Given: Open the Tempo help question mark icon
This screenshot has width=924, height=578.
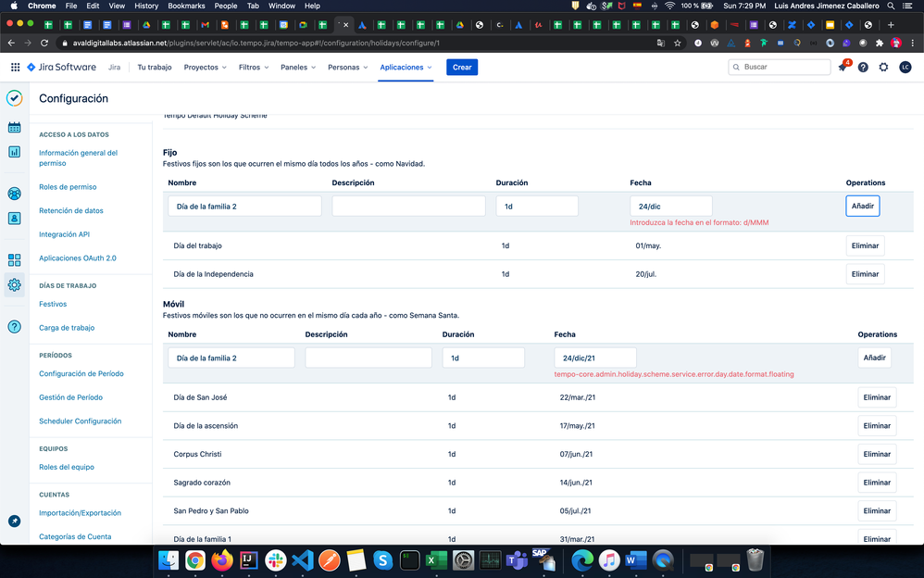Looking at the screenshot, I should click(x=14, y=327).
